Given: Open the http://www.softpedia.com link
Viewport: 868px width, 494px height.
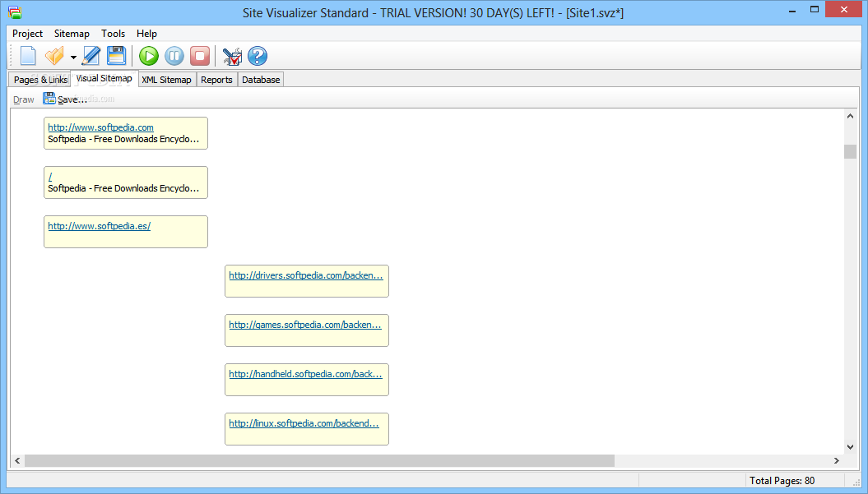Looking at the screenshot, I should tap(100, 127).
